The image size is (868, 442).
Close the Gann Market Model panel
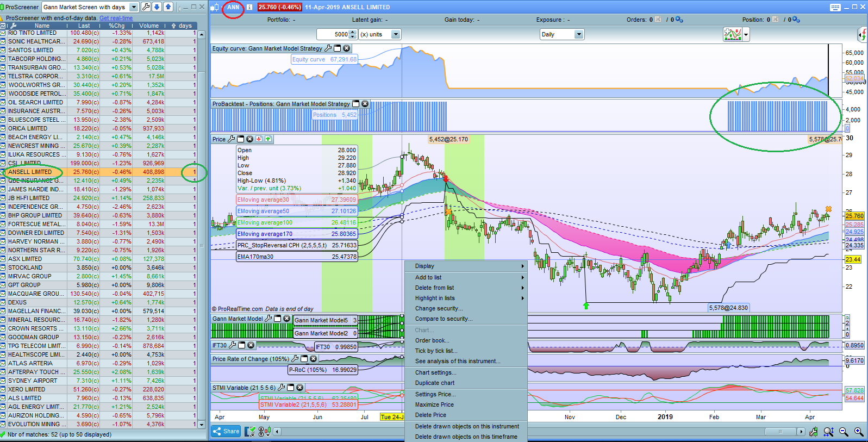(x=287, y=319)
